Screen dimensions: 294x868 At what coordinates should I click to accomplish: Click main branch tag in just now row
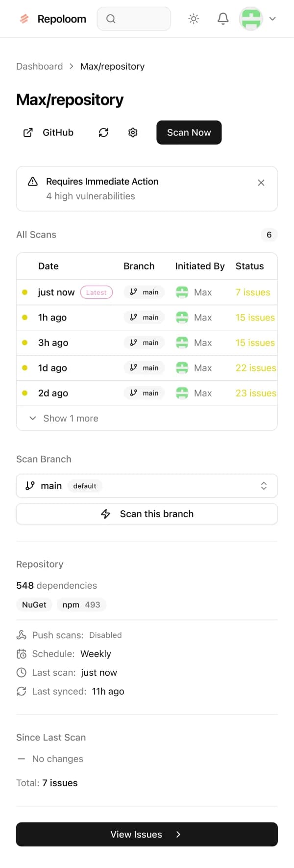pyautogui.click(x=144, y=292)
